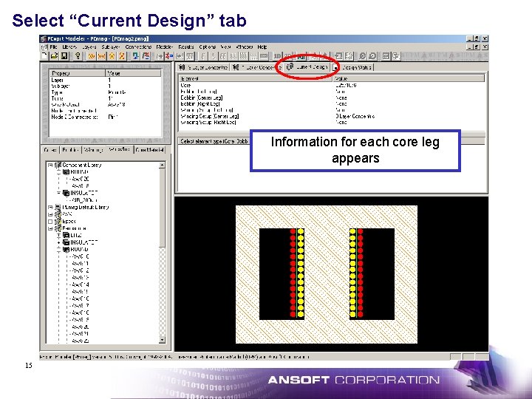Open the Library menu
The height and width of the screenshot is (399, 532).
69,47
